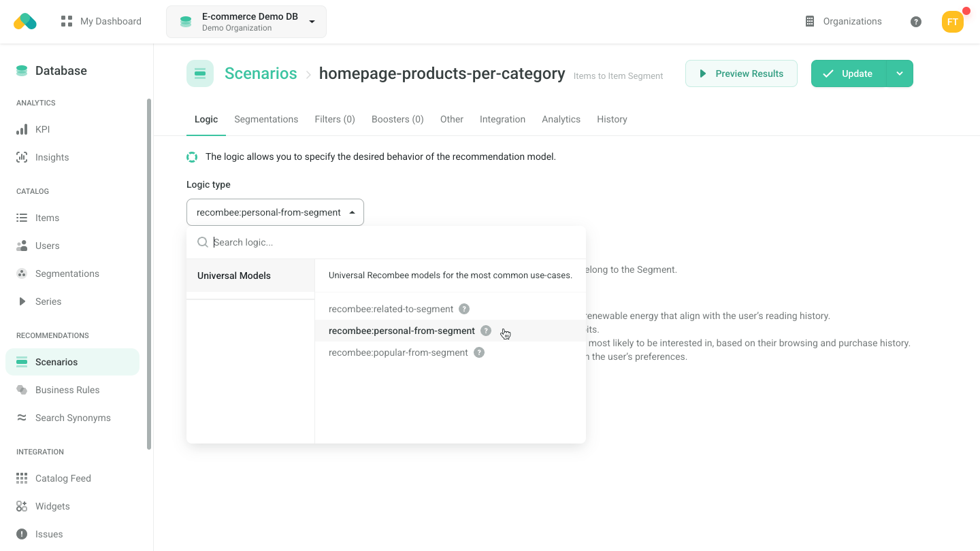This screenshot has height=551, width=980.
Task: Click the sidebar vertical scrollbar
Action: tap(149, 273)
